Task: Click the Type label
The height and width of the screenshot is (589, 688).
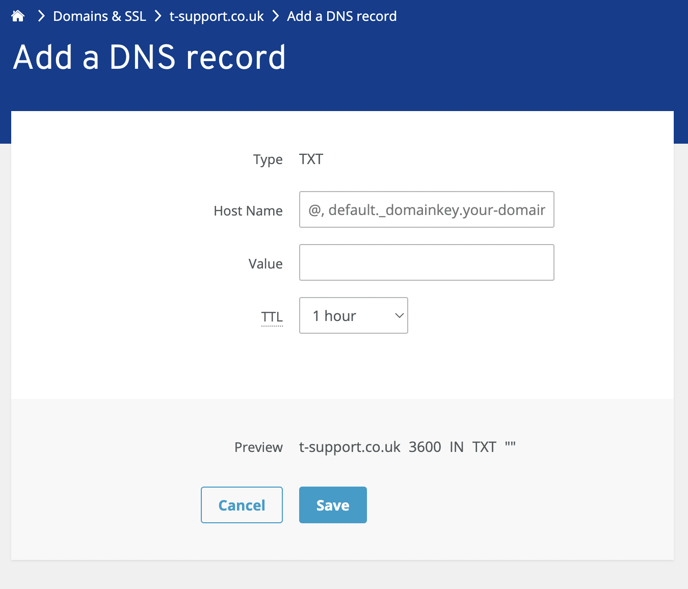Action: [268, 159]
